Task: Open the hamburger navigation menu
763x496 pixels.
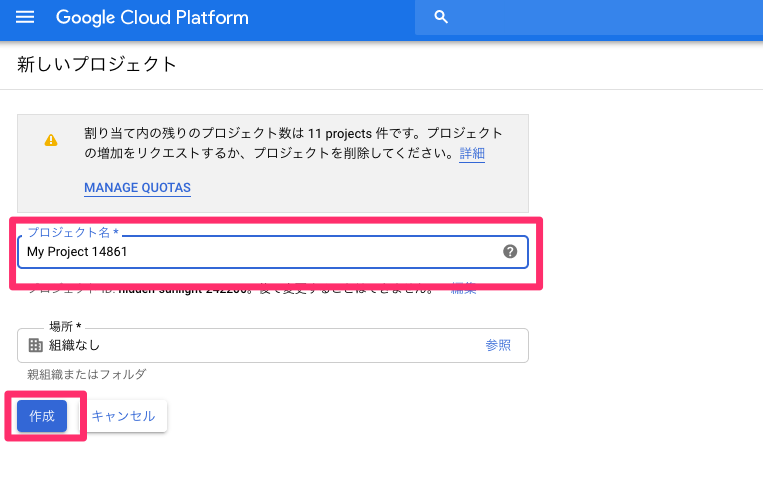Action: [x=25, y=18]
